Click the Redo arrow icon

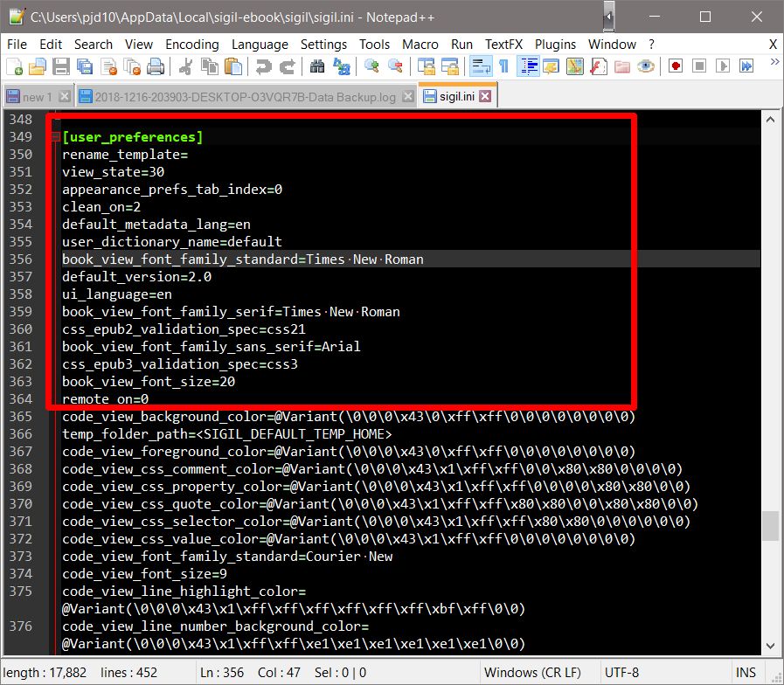click(x=287, y=66)
